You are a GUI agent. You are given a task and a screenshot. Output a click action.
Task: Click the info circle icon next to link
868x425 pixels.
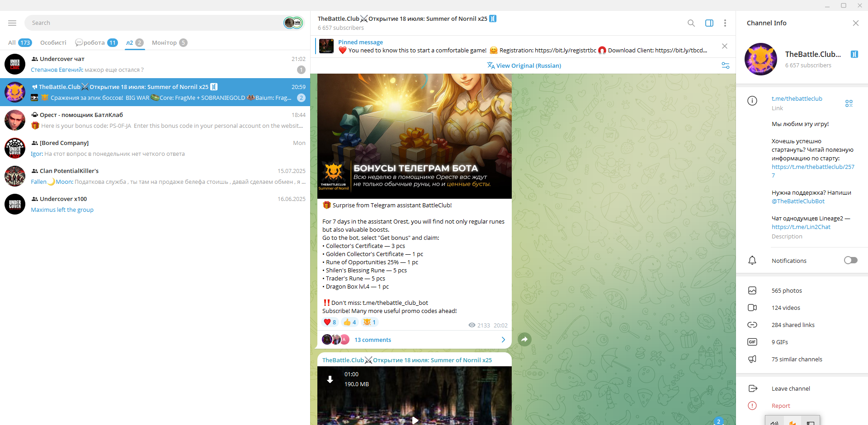click(x=752, y=101)
